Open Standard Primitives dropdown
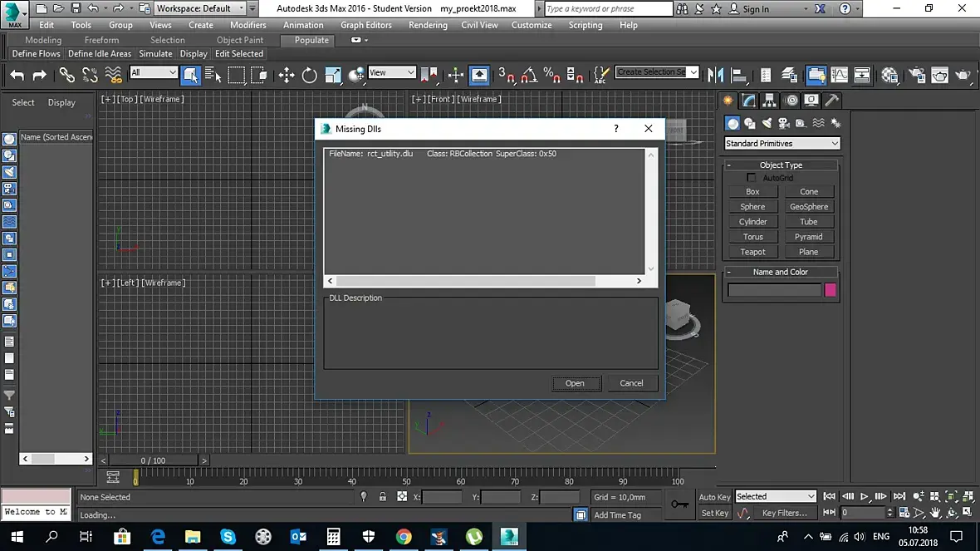Image resolution: width=980 pixels, height=551 pixels. (782, 143)
